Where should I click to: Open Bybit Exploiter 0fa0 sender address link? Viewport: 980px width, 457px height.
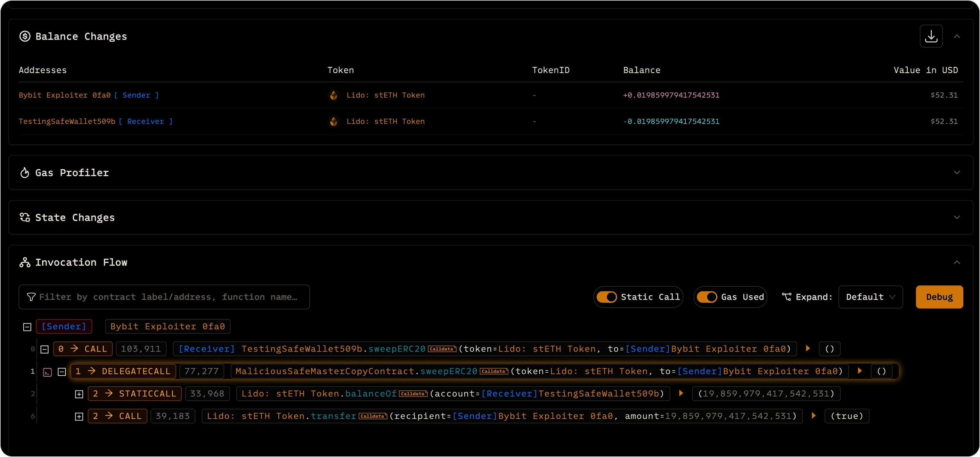point(65,95)
